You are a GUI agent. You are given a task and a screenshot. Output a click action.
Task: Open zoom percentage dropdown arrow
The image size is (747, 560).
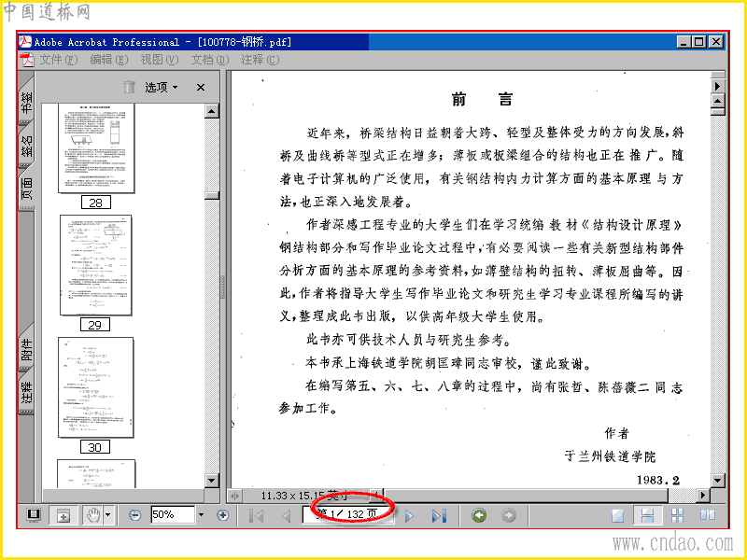[201, 515]
